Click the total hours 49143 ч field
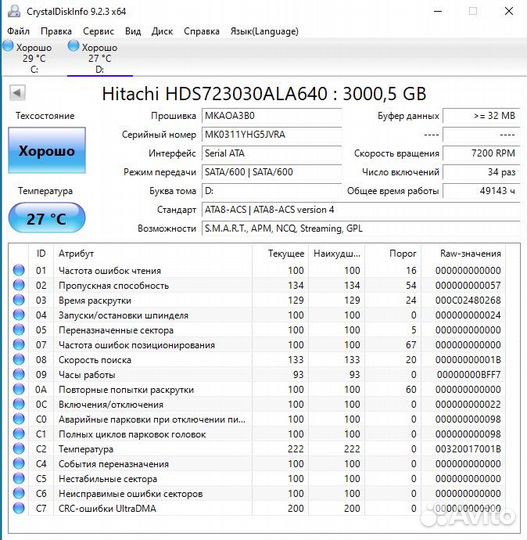Screen dimensions: 527x540 click(481, 191)
